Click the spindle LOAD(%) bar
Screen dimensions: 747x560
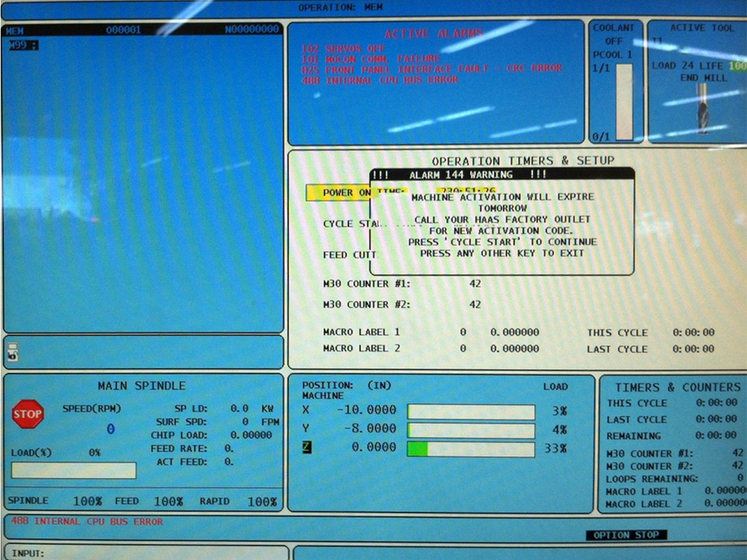[x=74, y=470]
